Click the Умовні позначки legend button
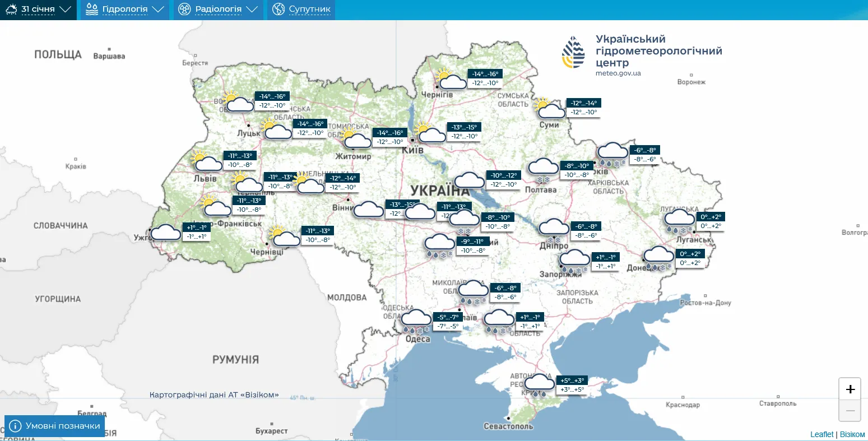Image resolution: width=868 pixels, height=441 pixels. coord(54,425)
